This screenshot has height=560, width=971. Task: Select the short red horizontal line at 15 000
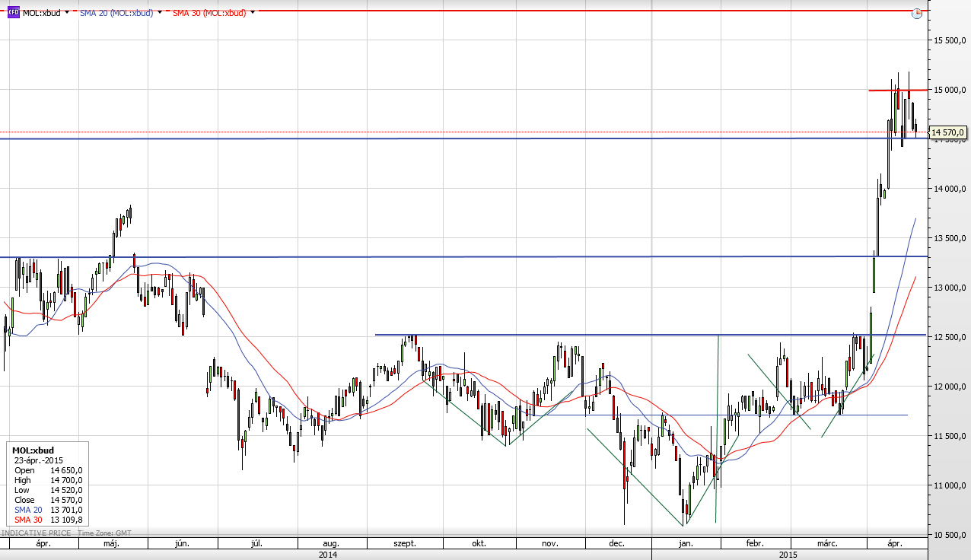click(898, 91)
